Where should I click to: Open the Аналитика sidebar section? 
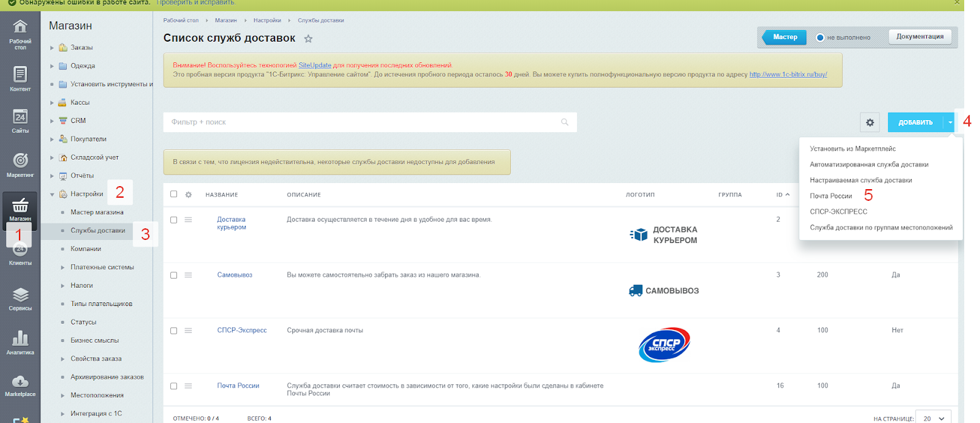20,342
